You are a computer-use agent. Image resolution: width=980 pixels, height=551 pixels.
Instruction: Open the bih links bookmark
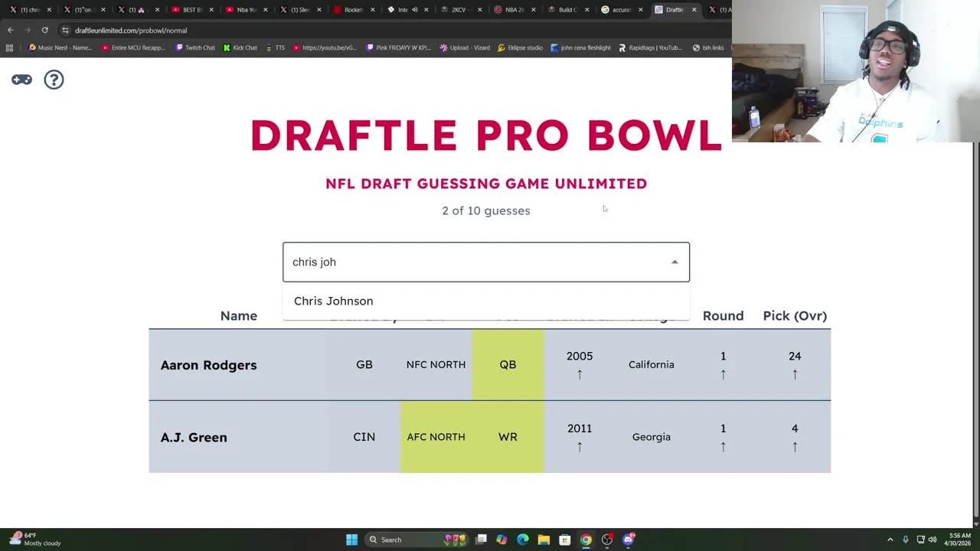coord(707,47)
